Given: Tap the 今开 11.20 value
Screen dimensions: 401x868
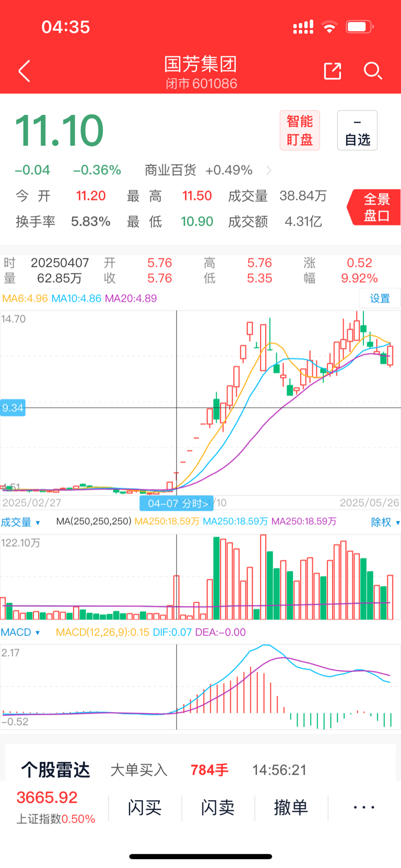Looking at the screenshot, I should point(91,196).
